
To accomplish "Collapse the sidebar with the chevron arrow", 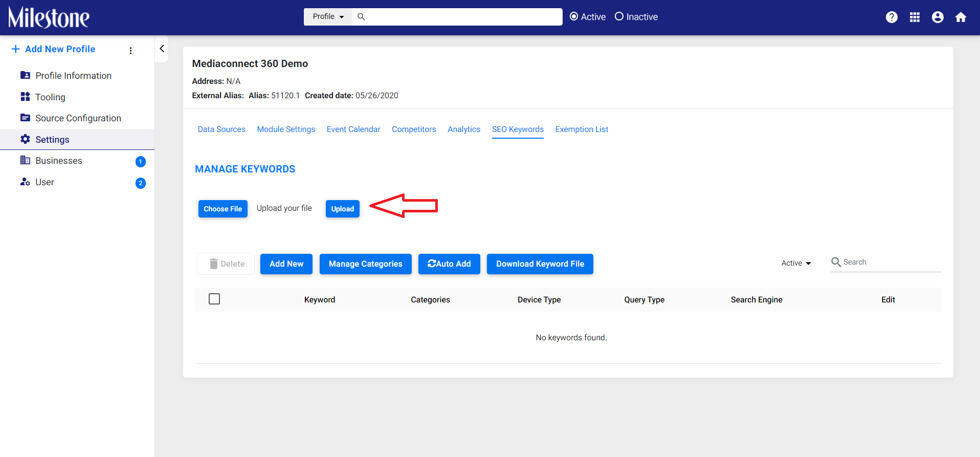I will 162,49.
